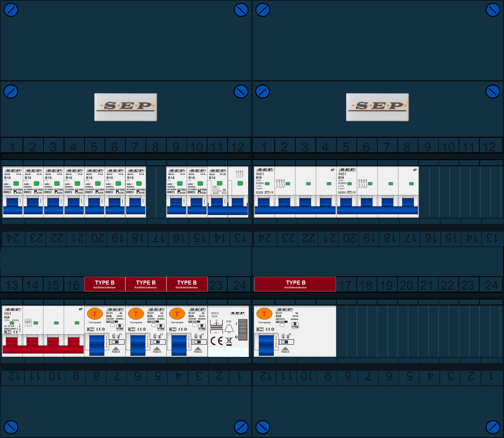Click the bottom-right blue screw of right cabinet
Viewport: 504px width, 438px height.
[493, 427]
